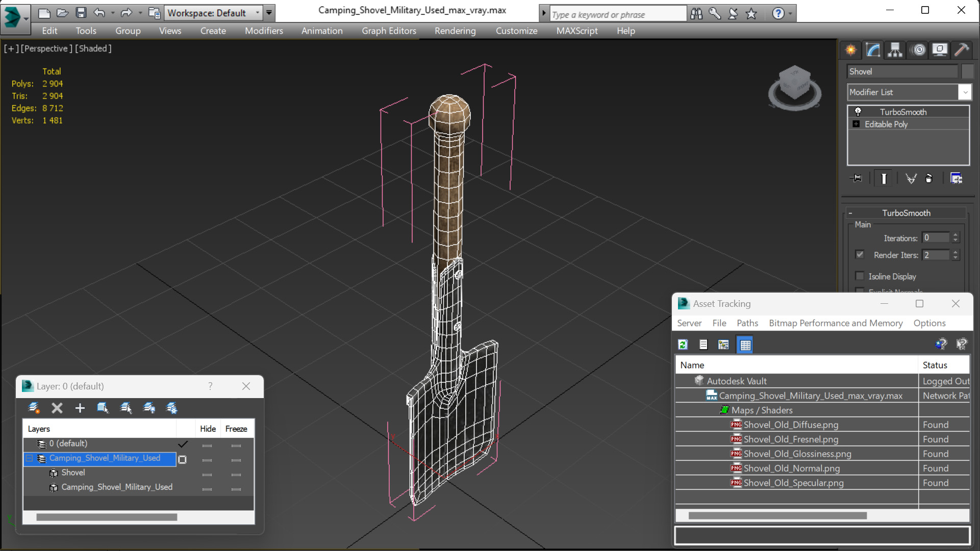Open the Motion command panel tab
Viewport: 980px width, 551px height.
pos(918,50)
